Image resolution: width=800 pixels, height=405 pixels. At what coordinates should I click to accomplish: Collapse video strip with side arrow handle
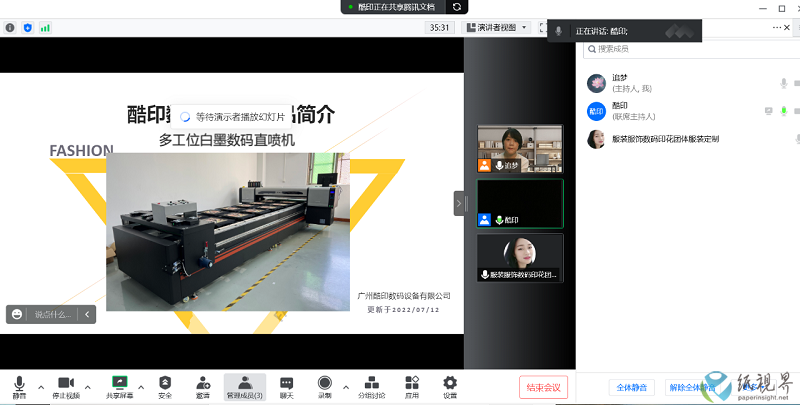[x=459, y=204]
